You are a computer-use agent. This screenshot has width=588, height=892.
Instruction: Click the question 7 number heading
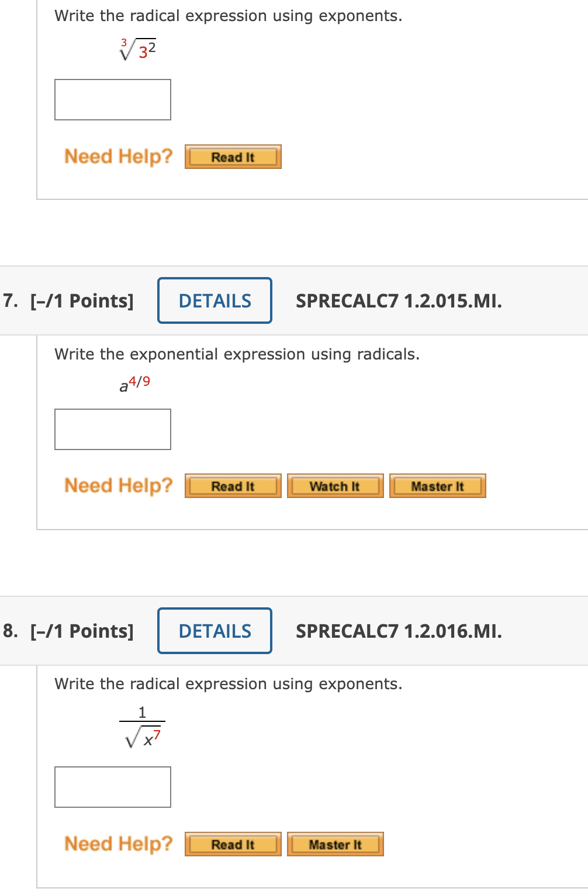[9, 300]
